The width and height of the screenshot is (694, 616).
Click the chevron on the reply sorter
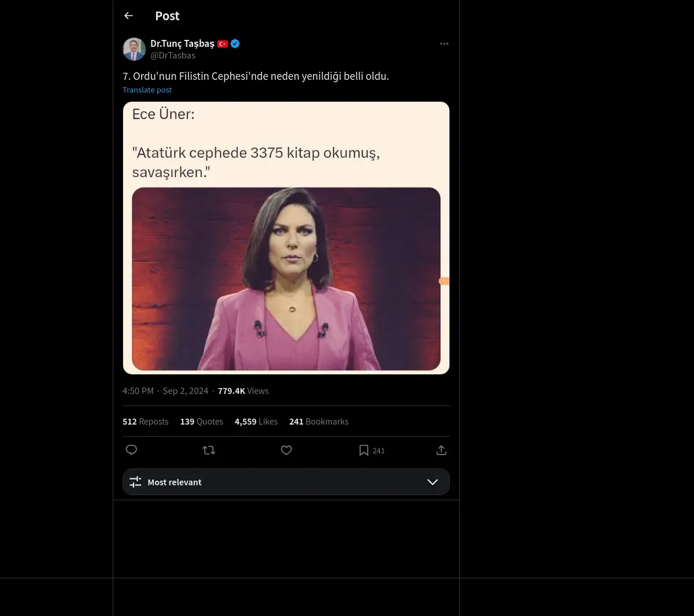click(432, 482)
